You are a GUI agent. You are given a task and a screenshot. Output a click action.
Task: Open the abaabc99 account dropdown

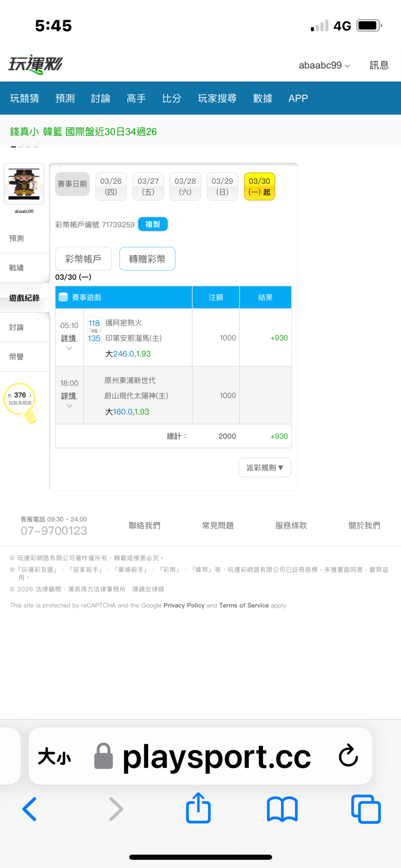tap(324, 65)
